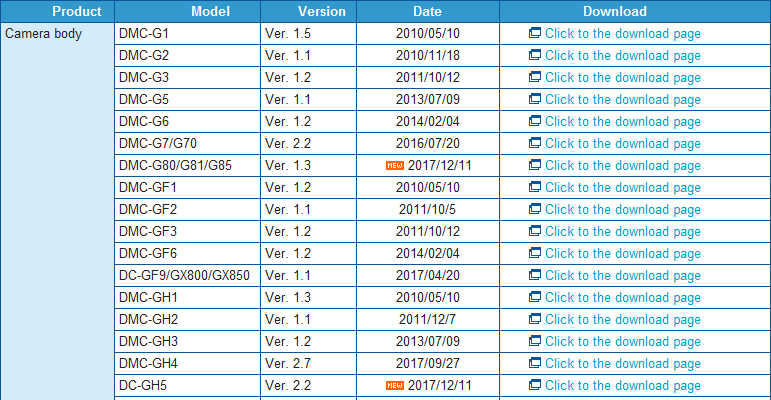
Task: Click the download page icon for DMC-GF1
Action: tap(534, 186)
